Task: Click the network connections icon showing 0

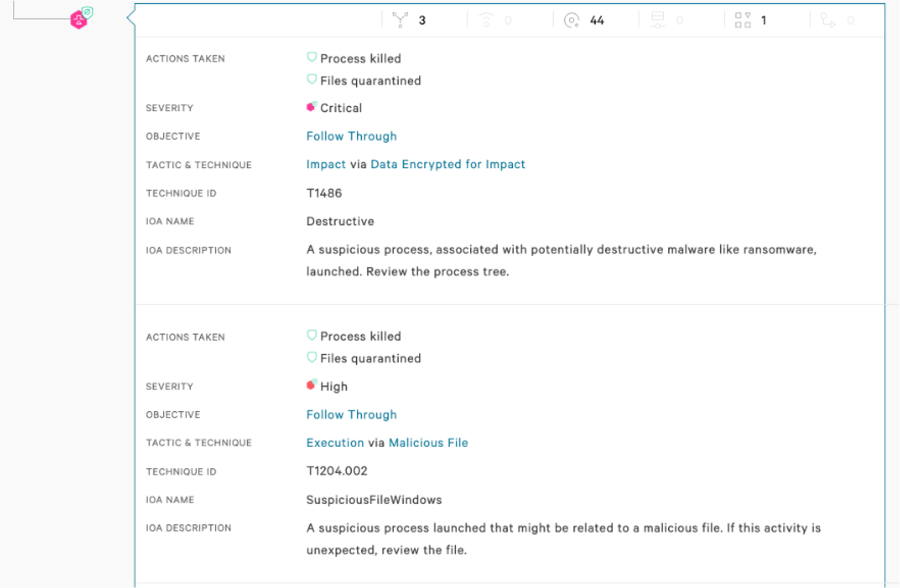Action: pyautogui.click(x=486, y=20)
